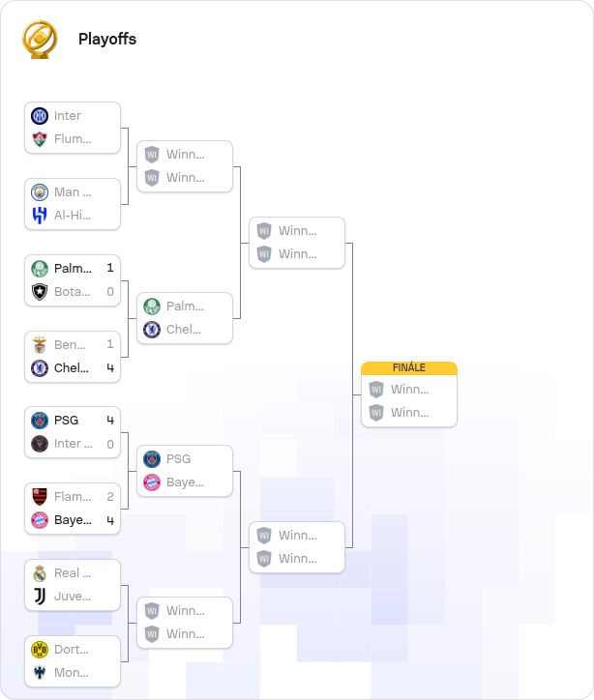
Task: Open the Palmeiras vs Chelsea quarterfinal card
Action: pos(185,318)
